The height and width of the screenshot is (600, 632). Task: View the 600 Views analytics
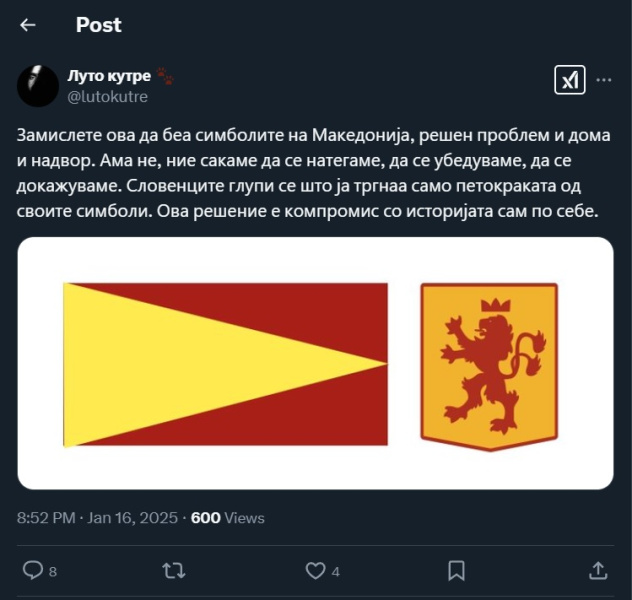click(227, 517)
